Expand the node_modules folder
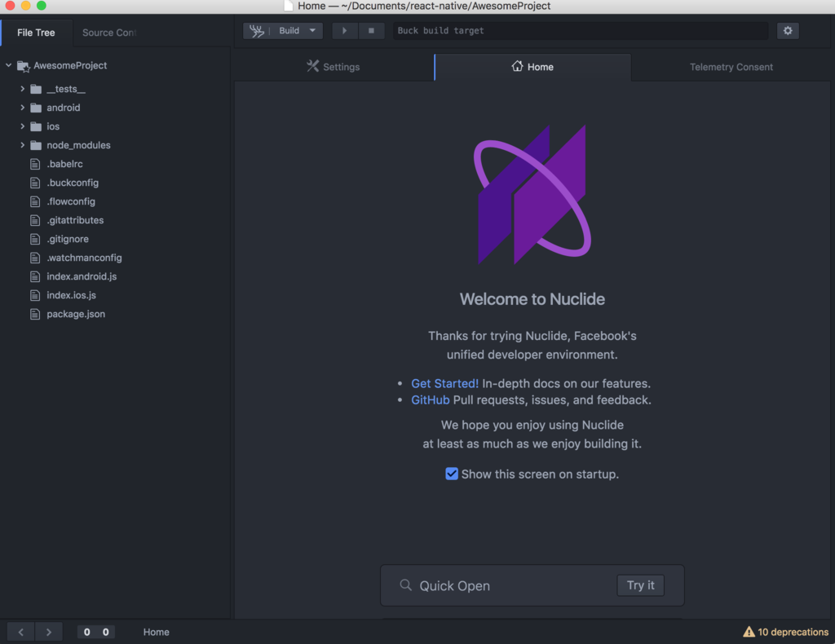The width and height of the screenshot is (835, 644). coord(22,145)
